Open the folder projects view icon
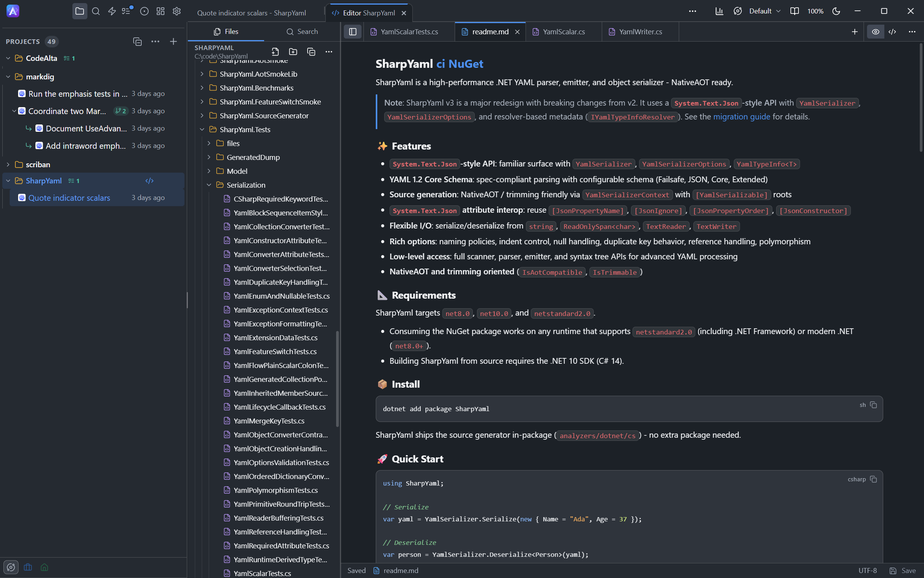 pyautogui.click(x=80, y=11)
